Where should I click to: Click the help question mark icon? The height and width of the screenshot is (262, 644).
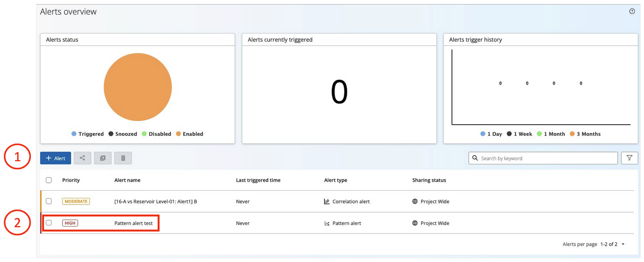pos(632,11)
